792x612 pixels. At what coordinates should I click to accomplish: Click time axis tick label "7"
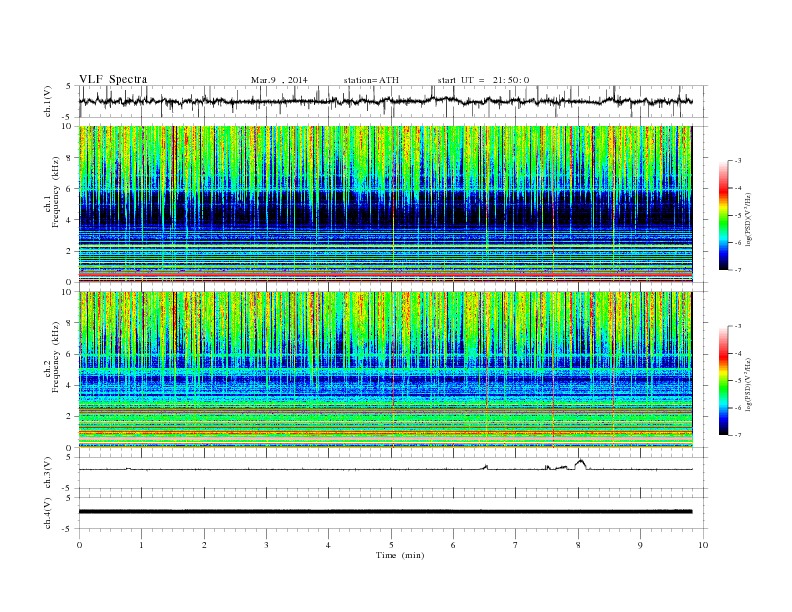[x=516, y=545]
